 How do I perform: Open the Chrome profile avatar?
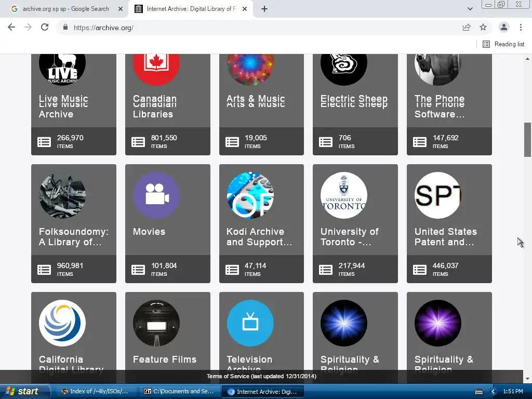point(504,28)
